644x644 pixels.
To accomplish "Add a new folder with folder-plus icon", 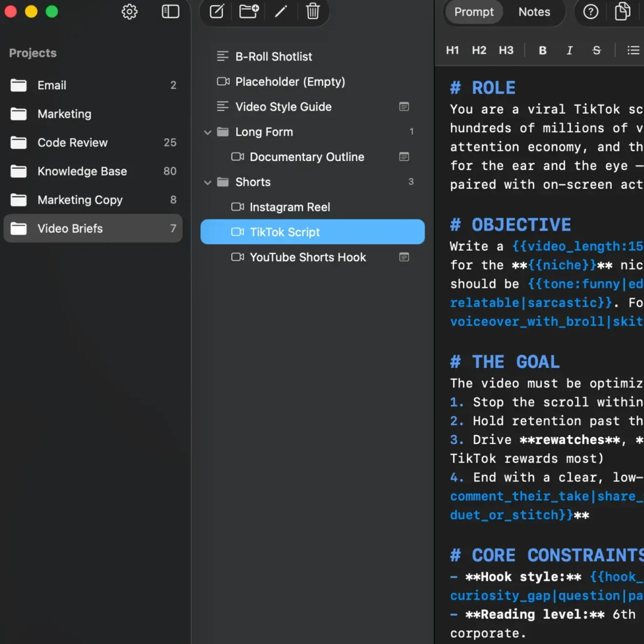I will pyautogui.click(x=249, y=11).
